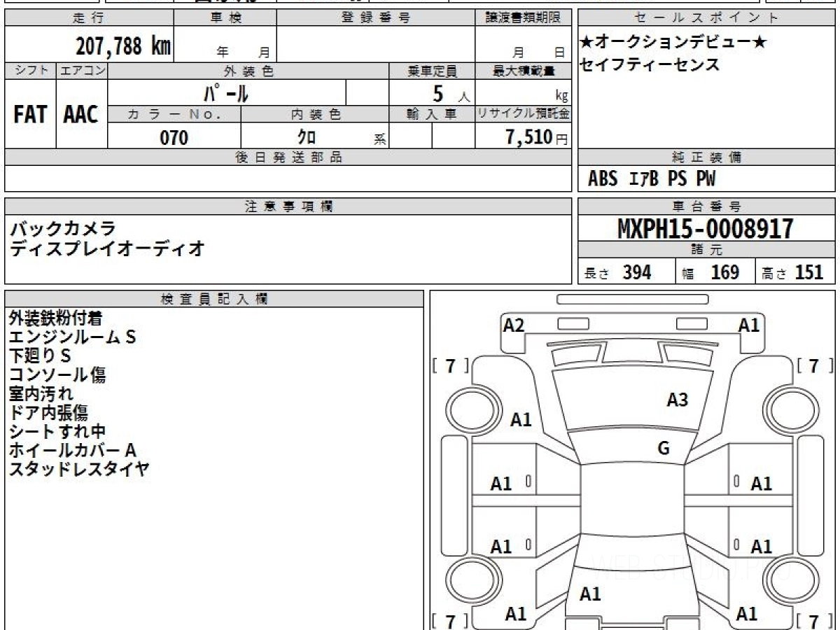
Task: Click the 注意事項欄 header
Action: [x=288, y=206]
